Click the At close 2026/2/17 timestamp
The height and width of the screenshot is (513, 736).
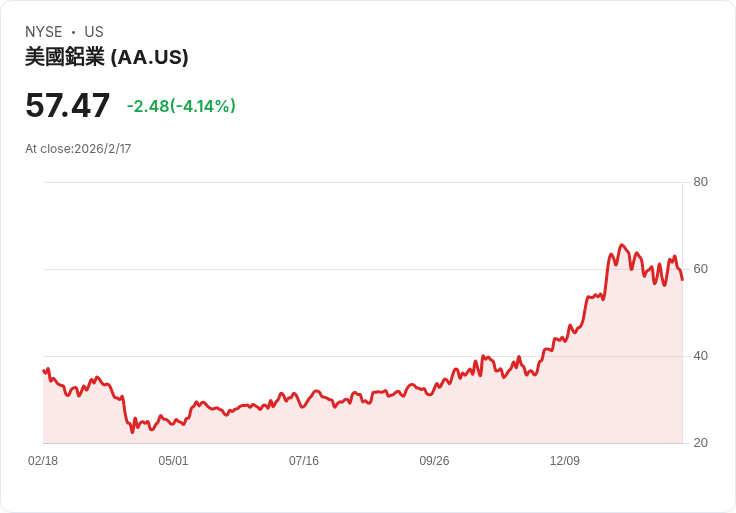pyautogui.click(x=78, y=149)
